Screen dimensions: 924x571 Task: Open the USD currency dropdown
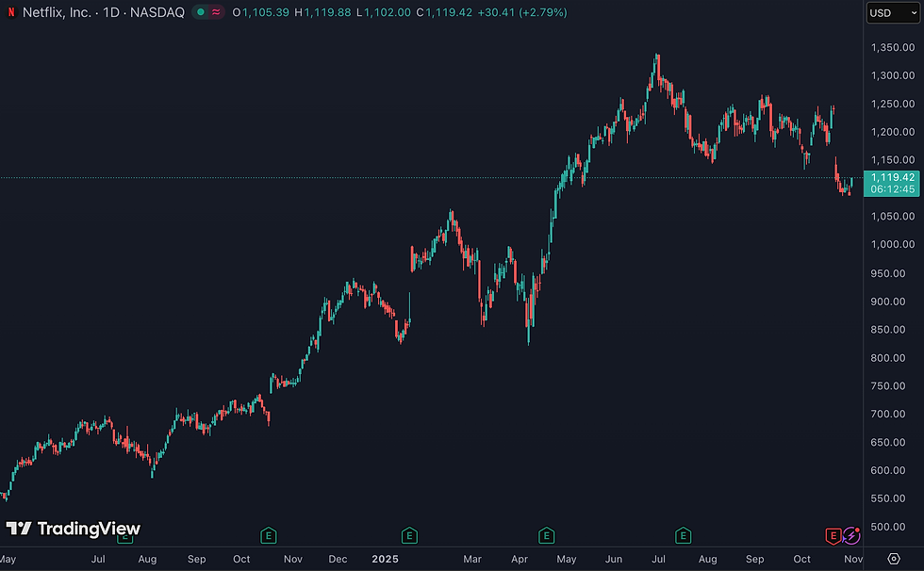click(893, 13)
